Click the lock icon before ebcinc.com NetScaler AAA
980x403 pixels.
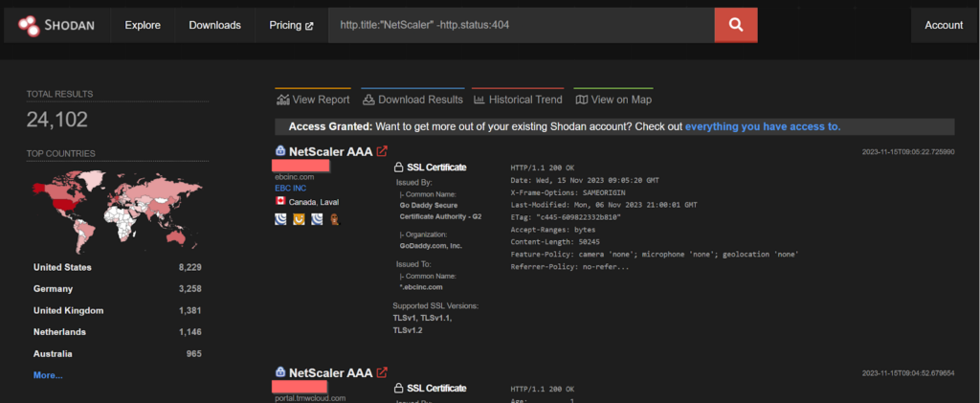coord(280,151)
